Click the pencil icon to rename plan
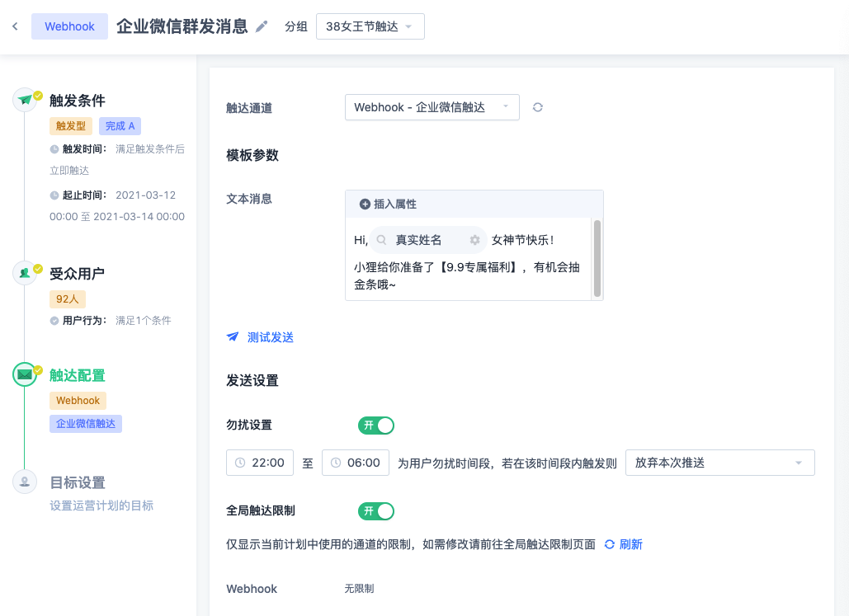Screen dimensions: 849x616 point(262,26)
